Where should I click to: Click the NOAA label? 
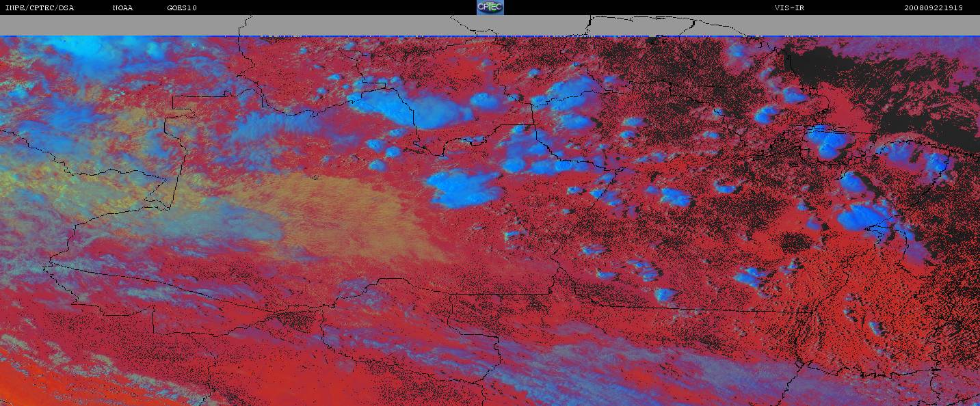point(122,8)
